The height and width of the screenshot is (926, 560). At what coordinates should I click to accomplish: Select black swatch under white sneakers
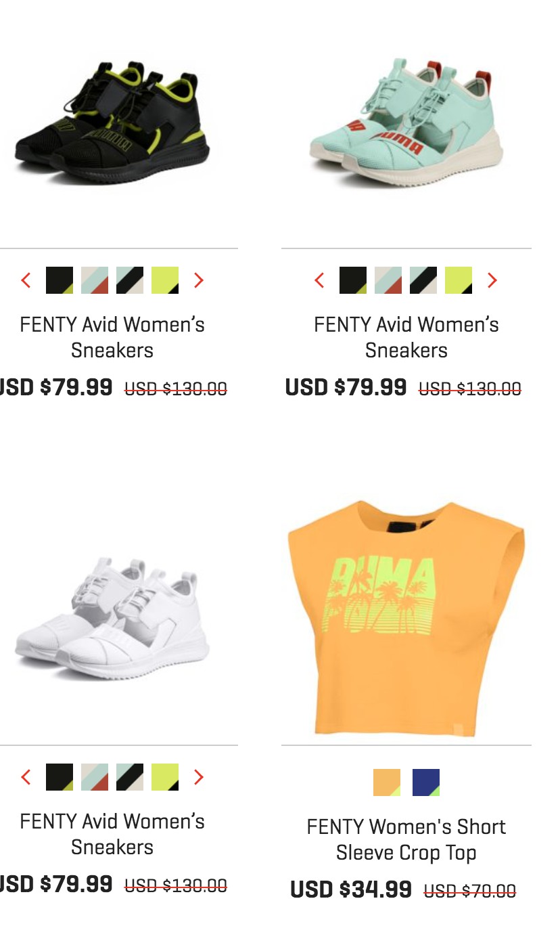(x=60, y=777)
